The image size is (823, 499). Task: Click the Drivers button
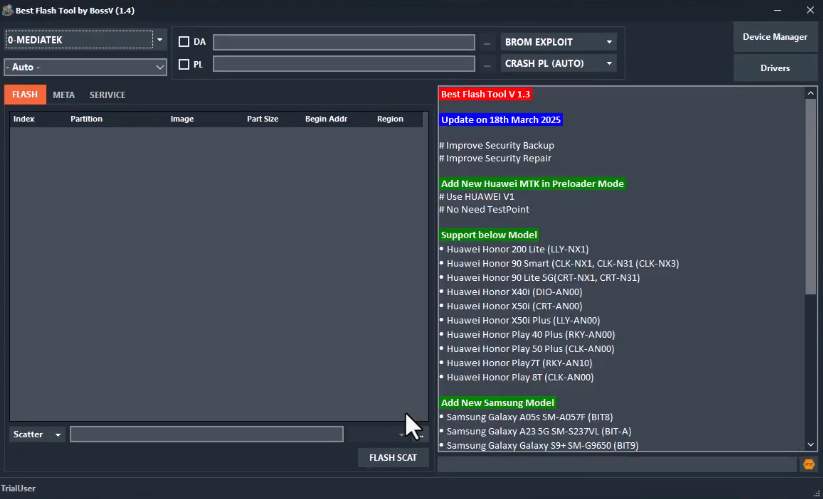(775, 68)
